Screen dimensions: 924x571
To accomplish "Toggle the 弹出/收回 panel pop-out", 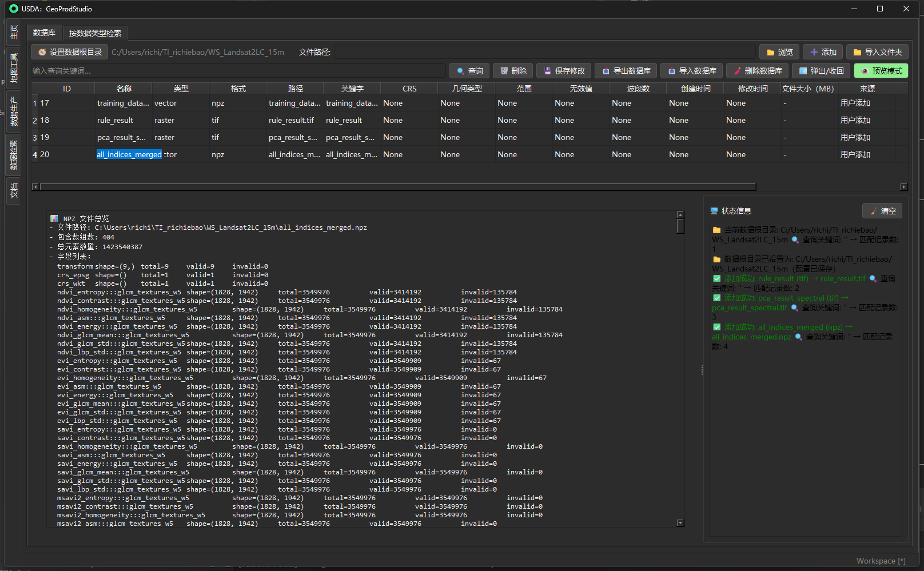I will click(x=821, y=71).
